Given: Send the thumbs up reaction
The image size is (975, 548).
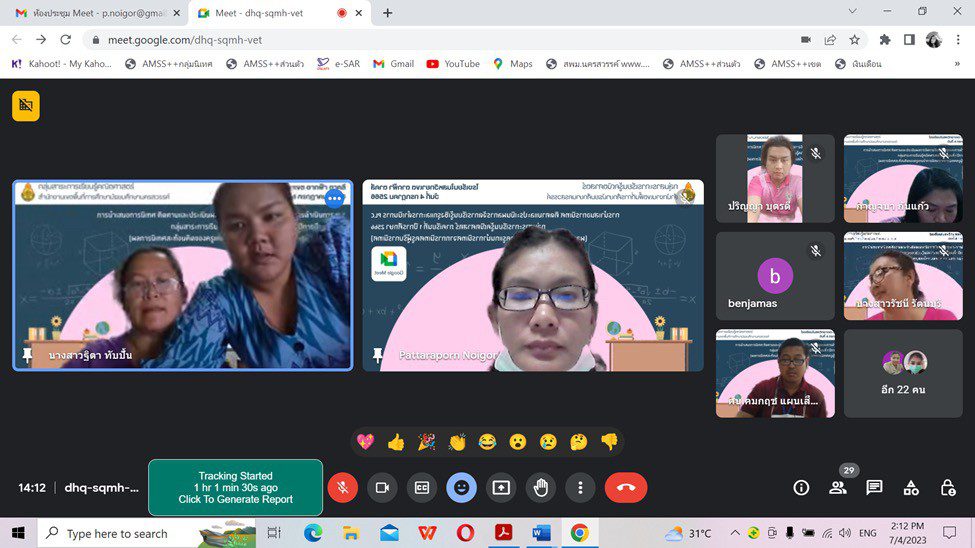Looking at the screenshot, I should 396,442.
